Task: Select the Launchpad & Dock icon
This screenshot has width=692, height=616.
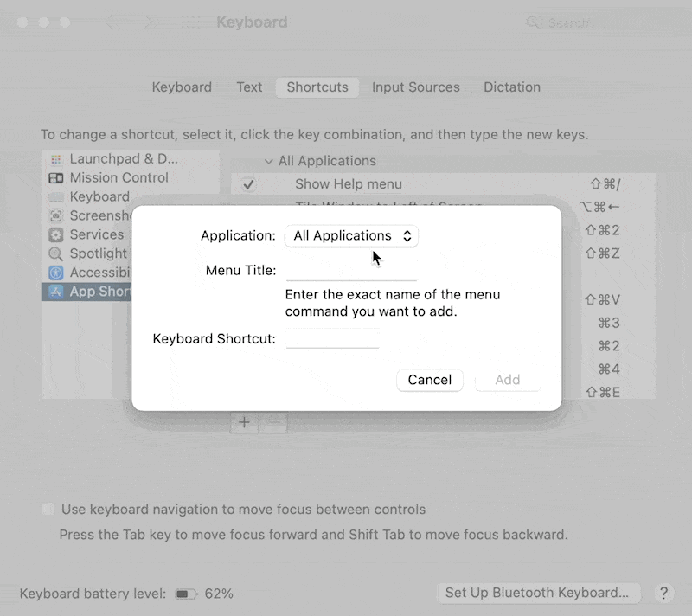Action: [54, 159]
